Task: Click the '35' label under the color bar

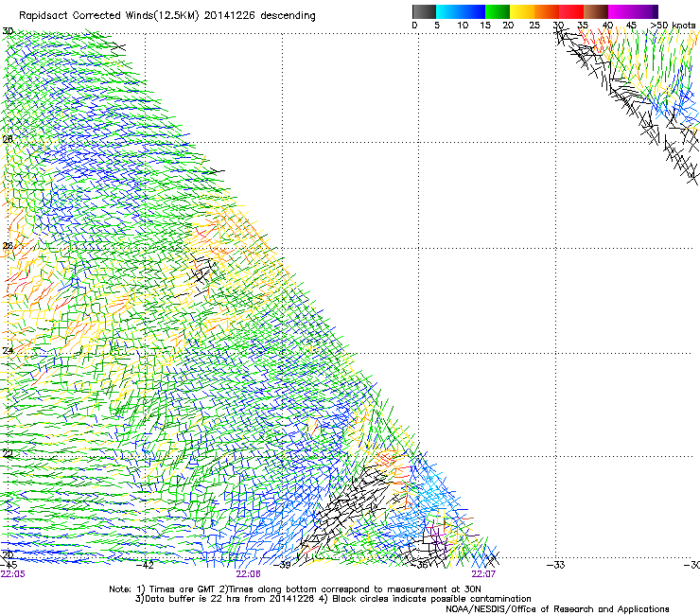Action: click(583, 26)
